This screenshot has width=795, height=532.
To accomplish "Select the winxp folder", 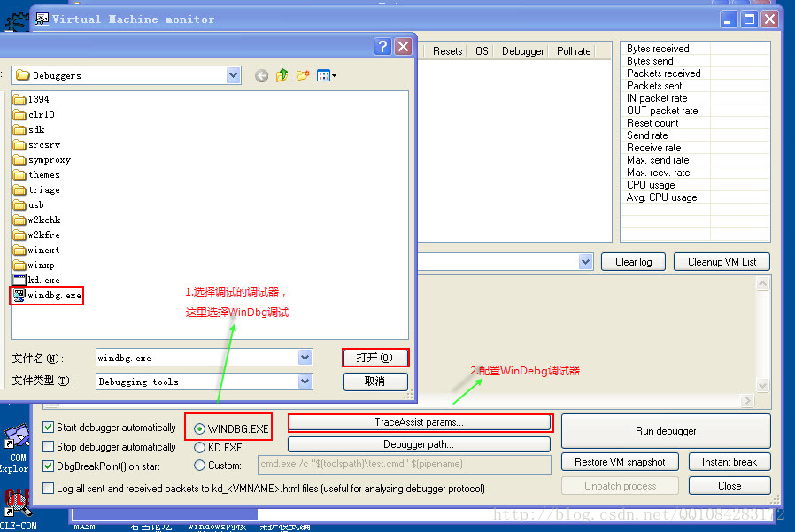I will point(34,265).
